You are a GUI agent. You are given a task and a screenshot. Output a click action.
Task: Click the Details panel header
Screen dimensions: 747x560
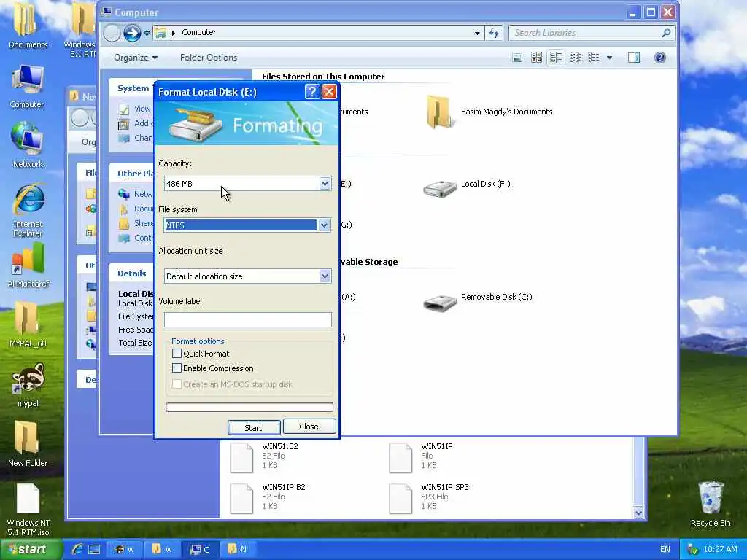[x=132, y=273]
